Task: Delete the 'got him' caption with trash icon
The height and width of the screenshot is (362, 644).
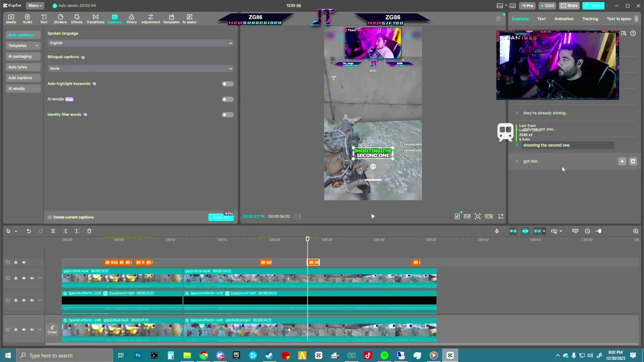Action: tap(633, 161)
